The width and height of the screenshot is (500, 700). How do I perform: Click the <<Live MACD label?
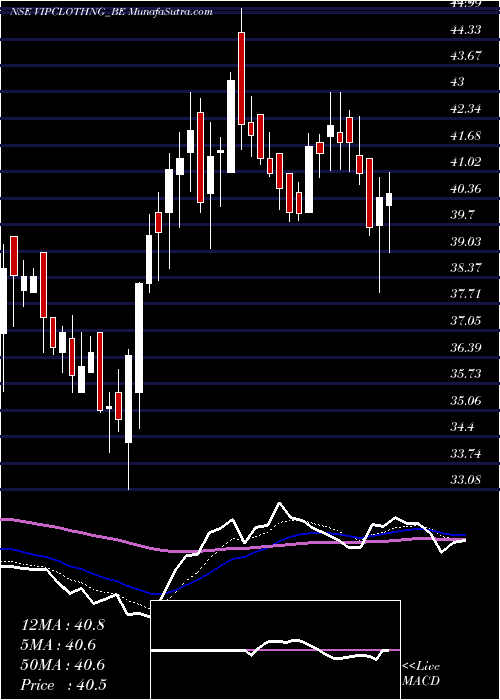point(421,674)
